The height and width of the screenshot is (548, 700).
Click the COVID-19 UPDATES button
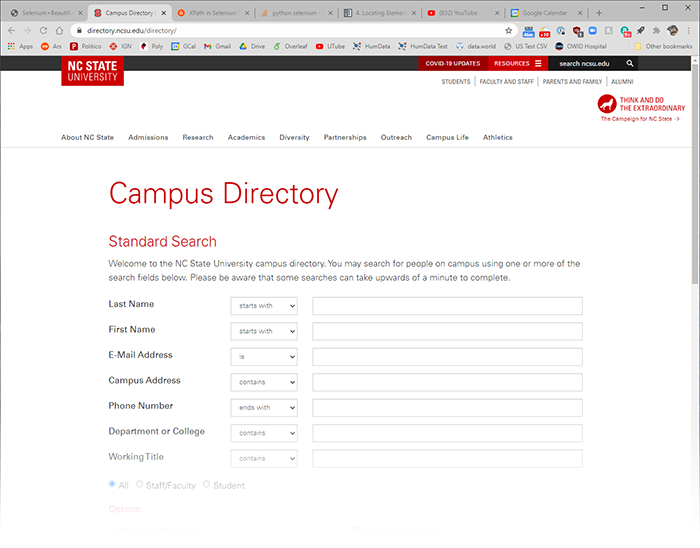click(x=453, y=63)
